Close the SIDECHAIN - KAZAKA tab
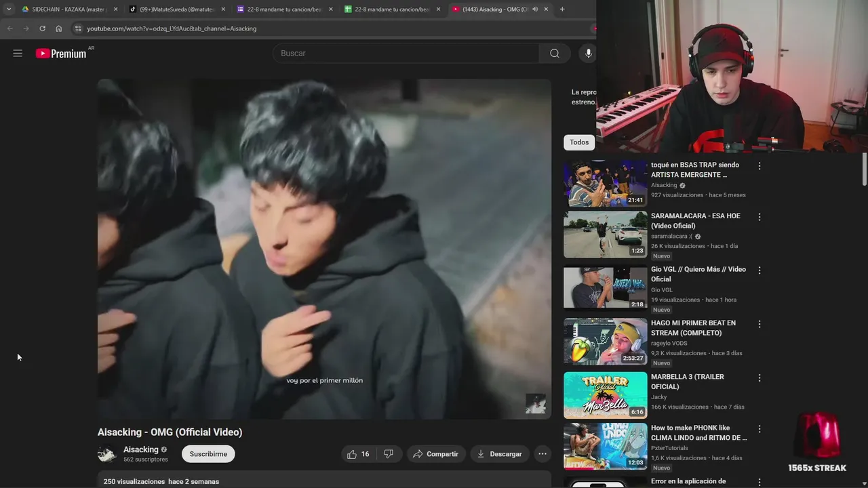 (115, 9)
